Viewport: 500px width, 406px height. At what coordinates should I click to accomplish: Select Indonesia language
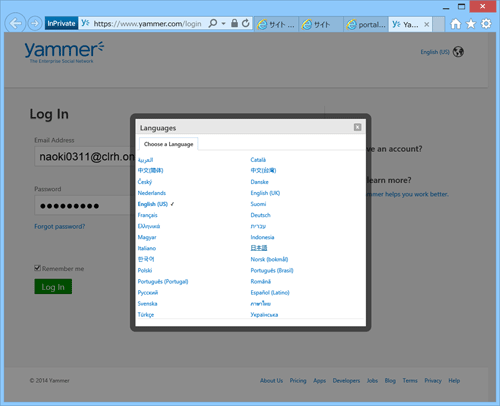(x=262, y=237)
